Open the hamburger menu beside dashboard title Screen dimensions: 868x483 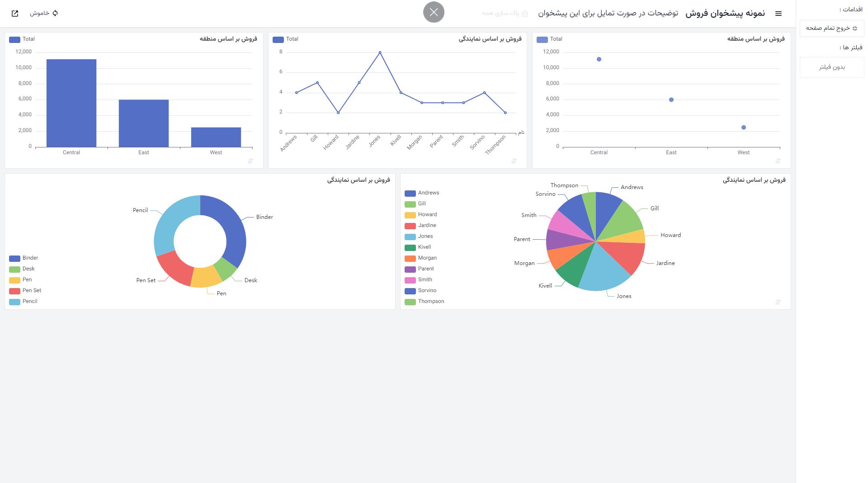(778, 14)
